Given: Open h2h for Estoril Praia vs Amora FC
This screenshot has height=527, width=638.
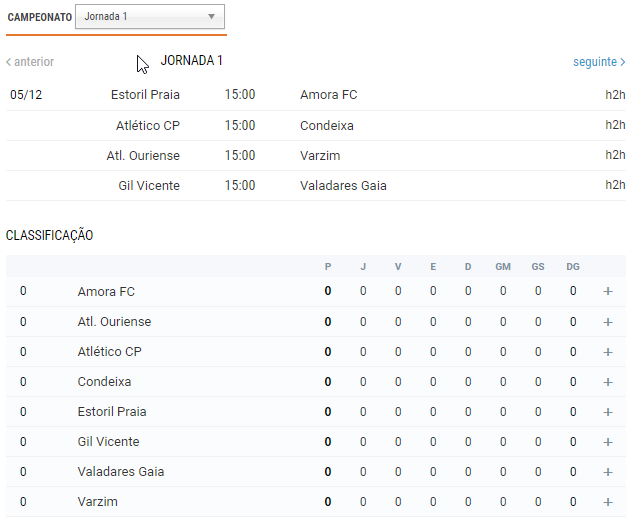Looking at the screenshot, I should 615,95.
